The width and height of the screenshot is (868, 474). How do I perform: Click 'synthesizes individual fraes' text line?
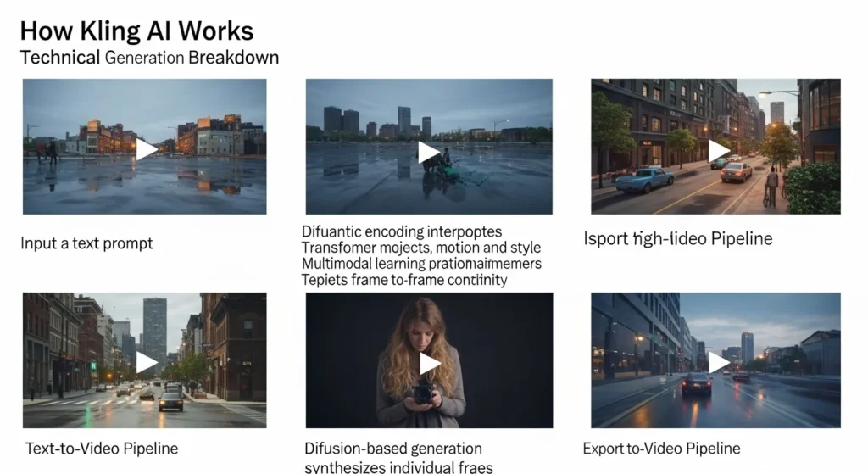[x=398, y=467]
